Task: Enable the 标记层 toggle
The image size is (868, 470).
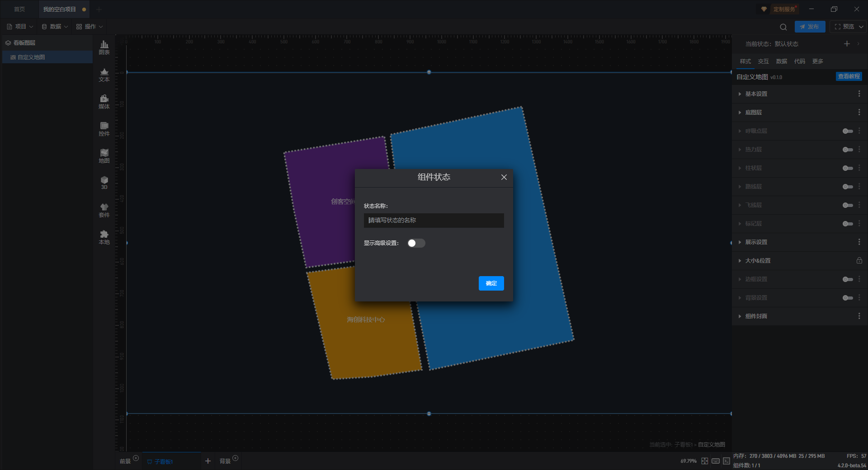Action: [x=848, y=224]
